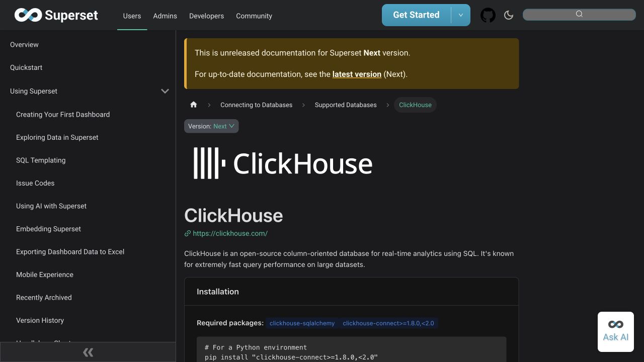This screenshot has width=644, height=362.
Task: Open the Admins tab
Action: pos(165,16)
